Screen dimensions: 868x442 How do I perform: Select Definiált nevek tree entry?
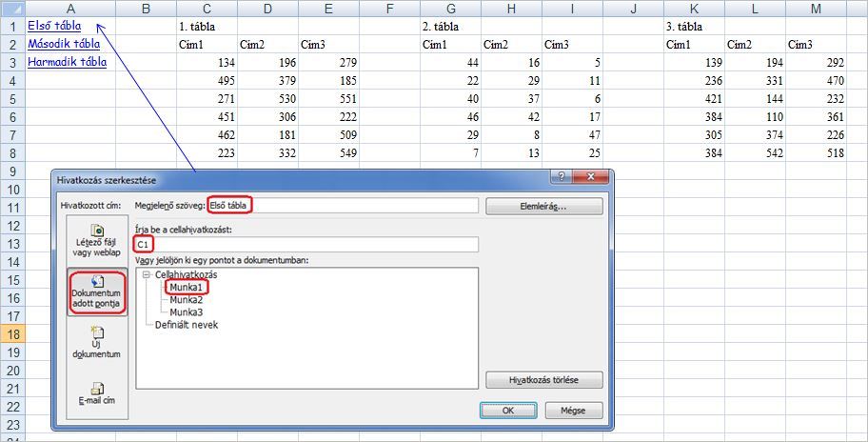pos(186,325)
